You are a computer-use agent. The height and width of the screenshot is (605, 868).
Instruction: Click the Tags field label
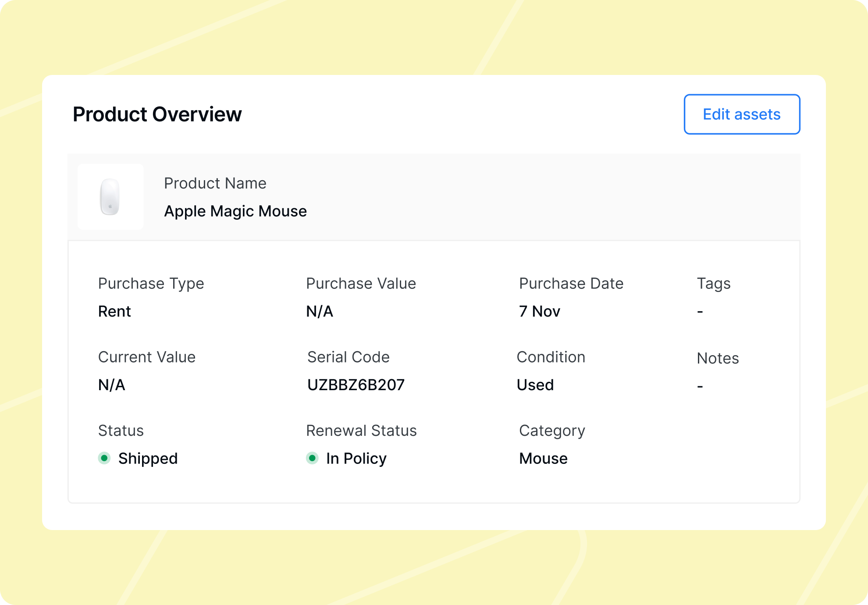[714, 284]
